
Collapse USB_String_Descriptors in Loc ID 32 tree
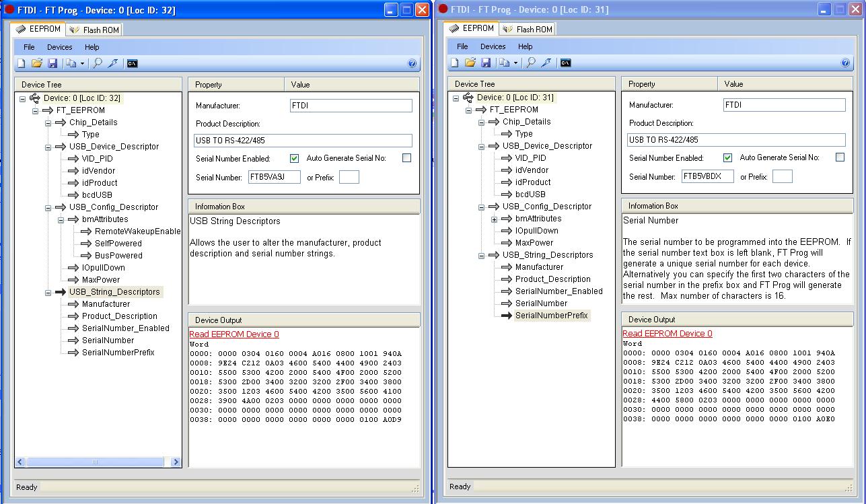(x=48, y=292)
